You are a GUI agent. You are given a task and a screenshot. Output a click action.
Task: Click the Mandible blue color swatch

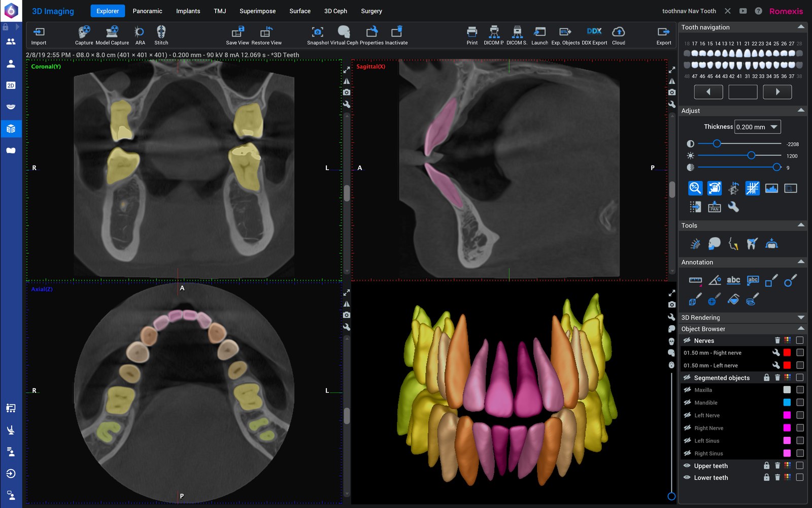click(x=787, y=402)
